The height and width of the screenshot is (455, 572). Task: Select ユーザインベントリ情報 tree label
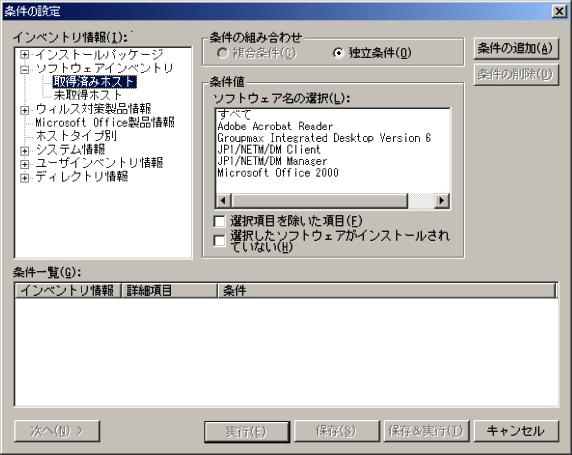point(99,163)
